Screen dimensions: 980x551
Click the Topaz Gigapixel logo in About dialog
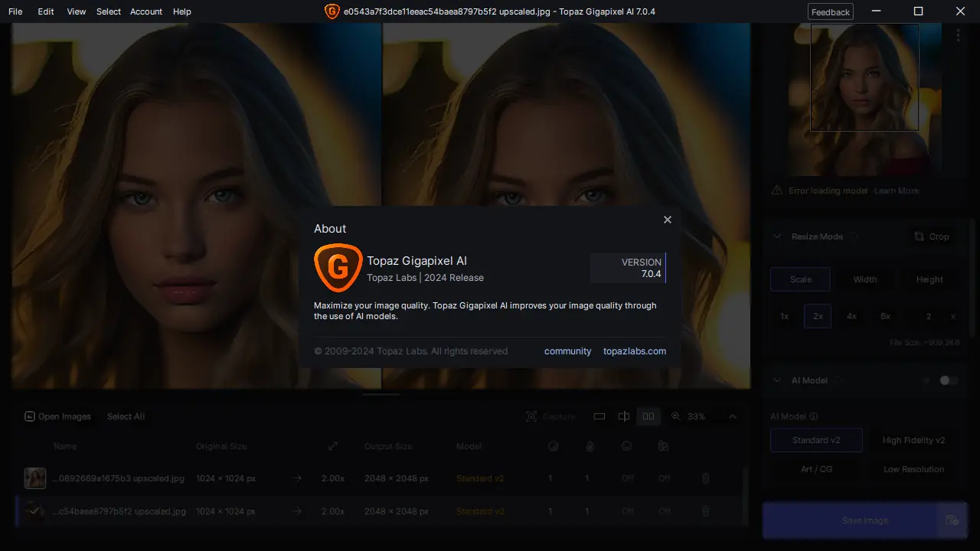(338, 268)
